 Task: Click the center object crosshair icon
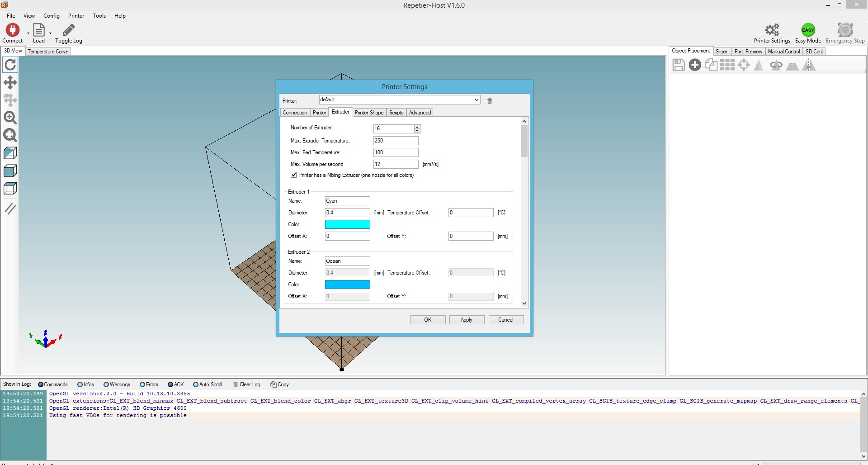[x=744, y=65]
